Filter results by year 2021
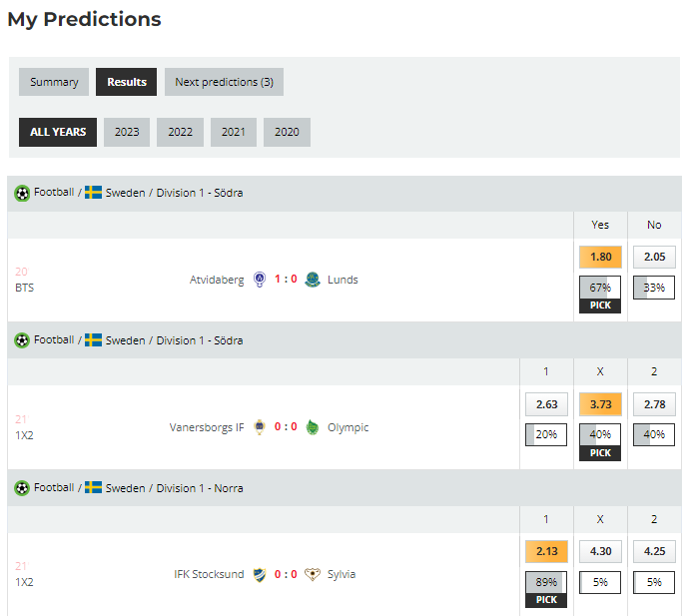Screen dimensions: 686x616 pyautogui.click(x=234, y=132)
